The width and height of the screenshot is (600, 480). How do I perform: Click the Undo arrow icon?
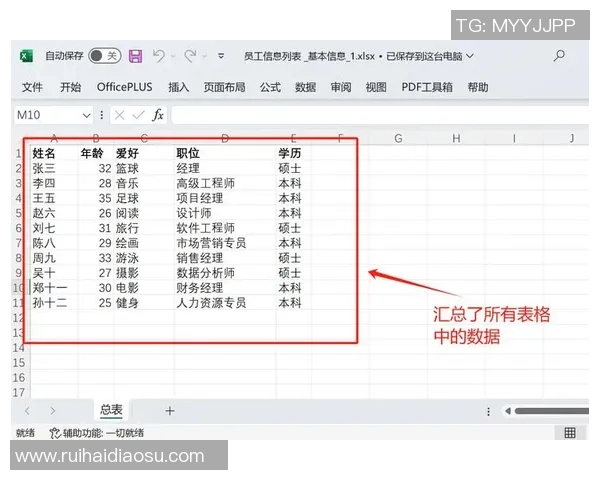pos(159,56)
